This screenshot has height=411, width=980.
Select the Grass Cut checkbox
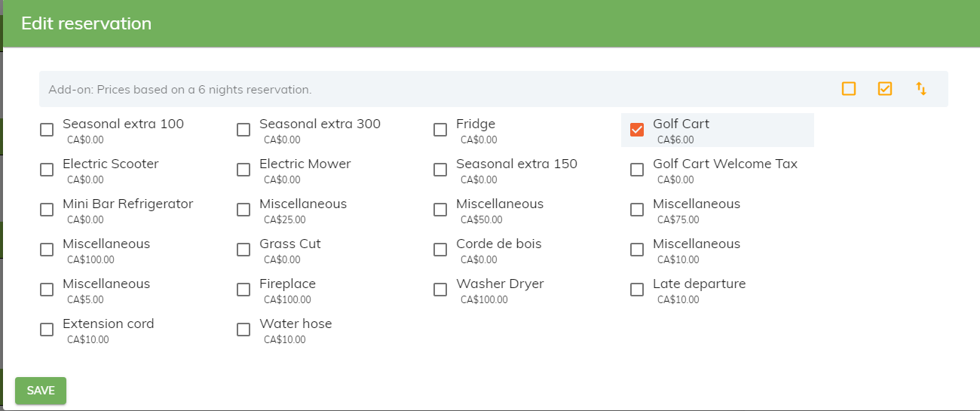tap(243, 250)
